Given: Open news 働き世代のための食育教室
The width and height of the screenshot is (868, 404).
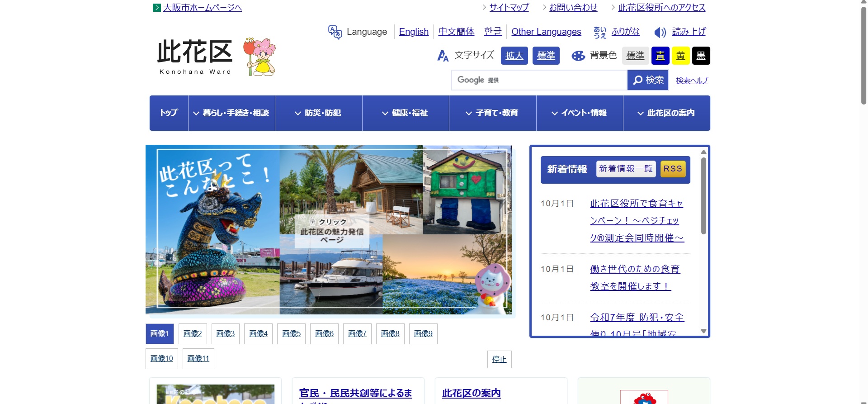Looking at the screenshot, I should click(x=635, y=278).
